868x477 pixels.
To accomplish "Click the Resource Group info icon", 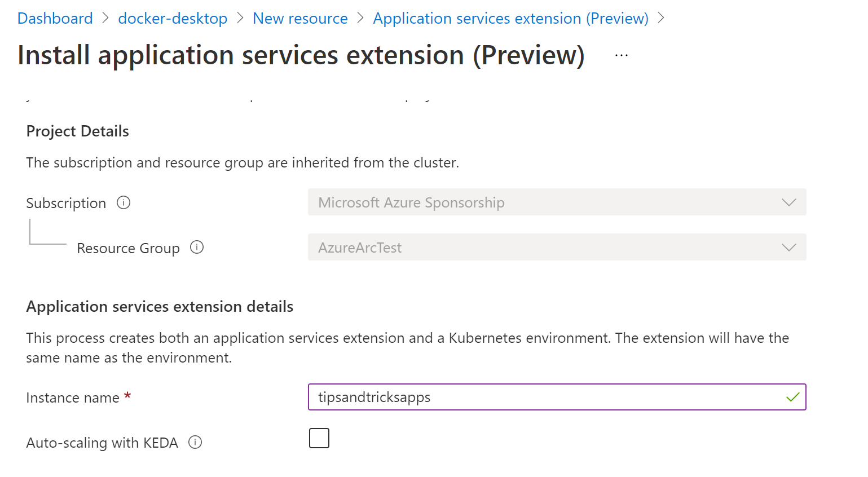I will [x=197, y=247].
